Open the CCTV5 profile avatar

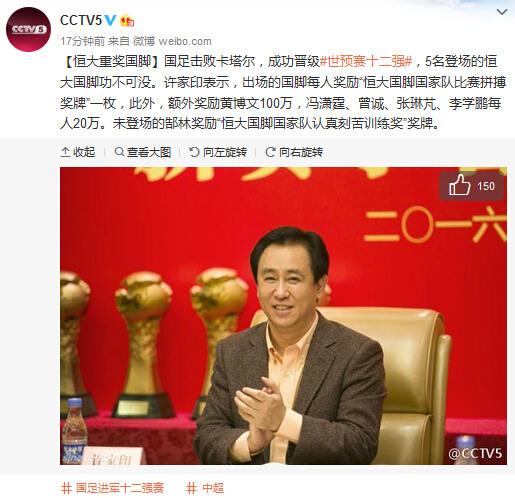click(x=28, y=29)
